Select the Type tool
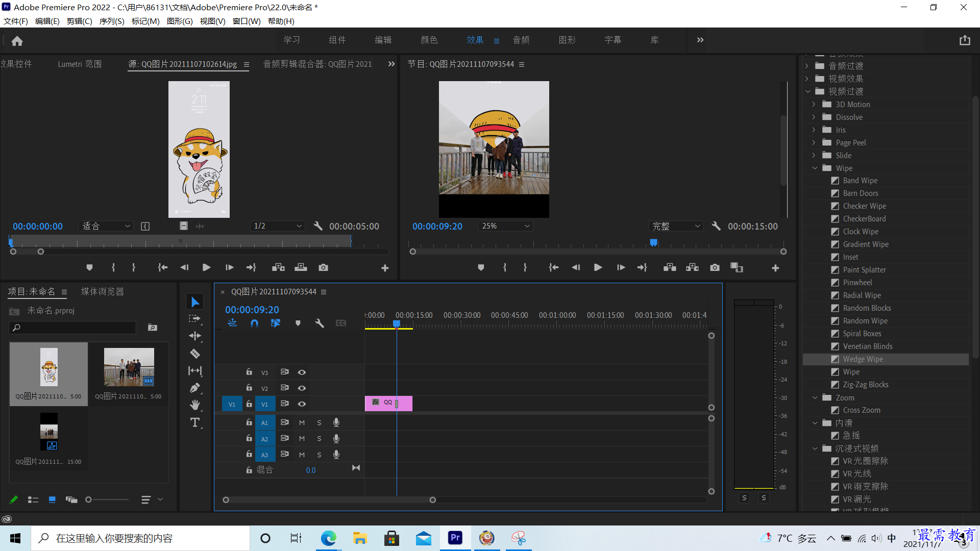The width and height of the screenshot is (980, 551). click(x=195, y=422)
